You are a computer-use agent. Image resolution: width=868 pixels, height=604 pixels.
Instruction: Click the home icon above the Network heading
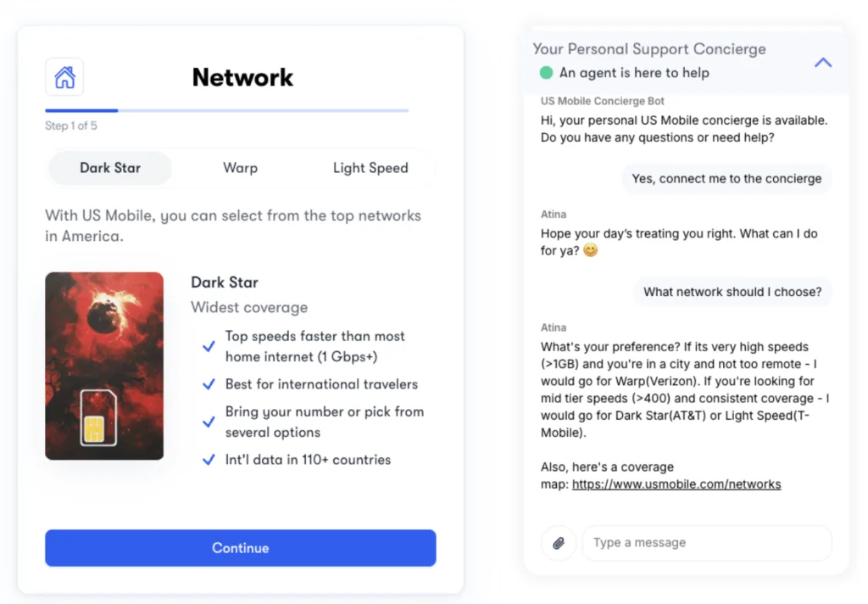(64, 75)
